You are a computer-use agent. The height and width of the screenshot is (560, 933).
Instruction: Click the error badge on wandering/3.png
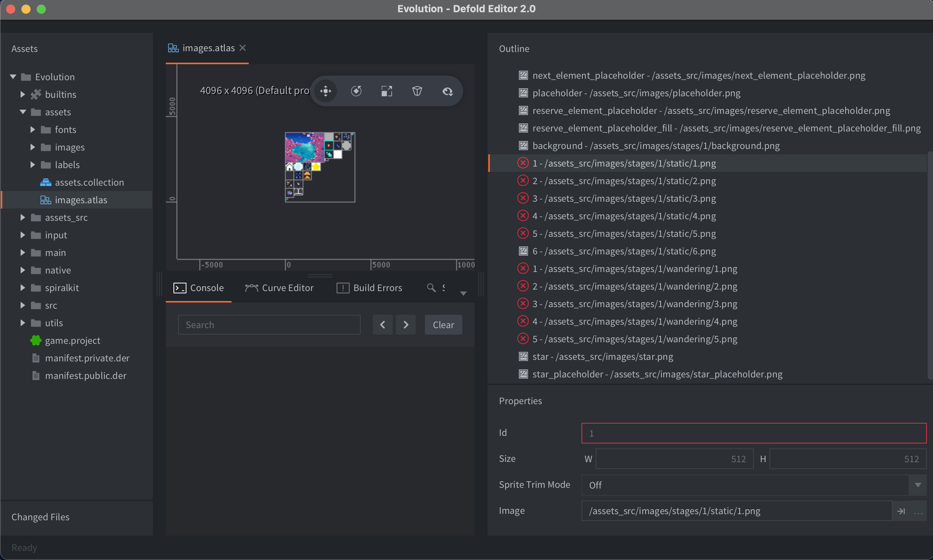tap(522, 303)
